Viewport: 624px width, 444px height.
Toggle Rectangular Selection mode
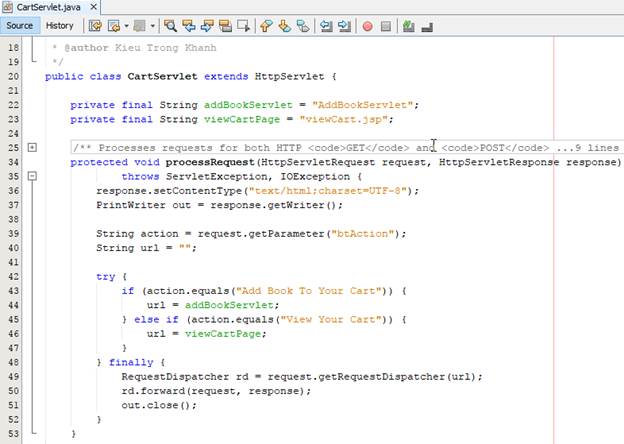point(243,26)
